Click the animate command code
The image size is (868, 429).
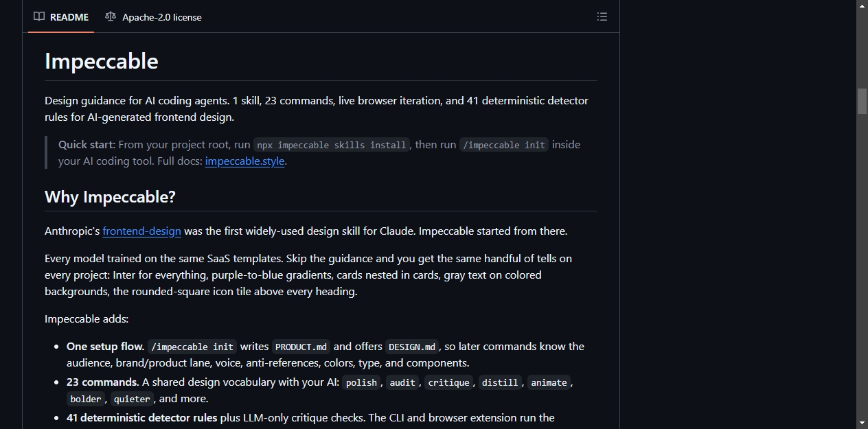(x=549, y=382)
